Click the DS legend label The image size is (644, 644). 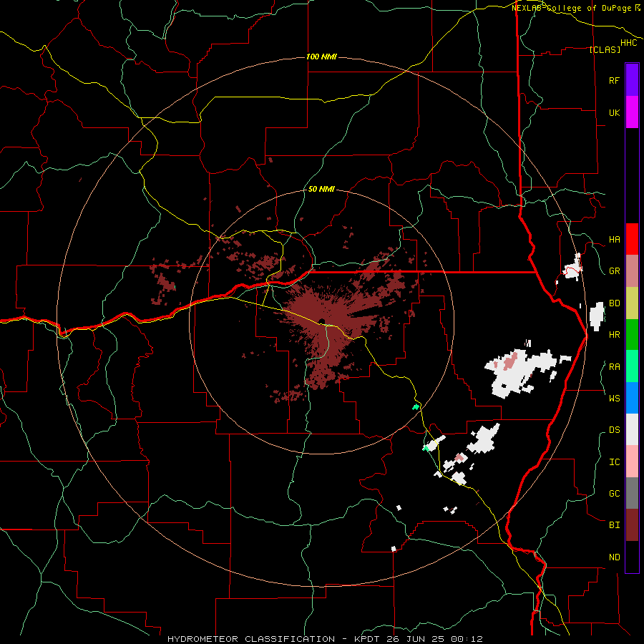614,430
